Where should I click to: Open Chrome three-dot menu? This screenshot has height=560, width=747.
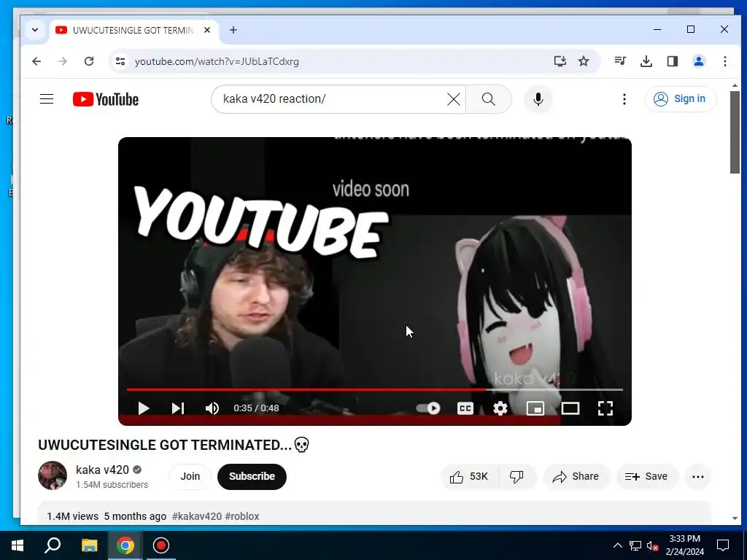725,61
